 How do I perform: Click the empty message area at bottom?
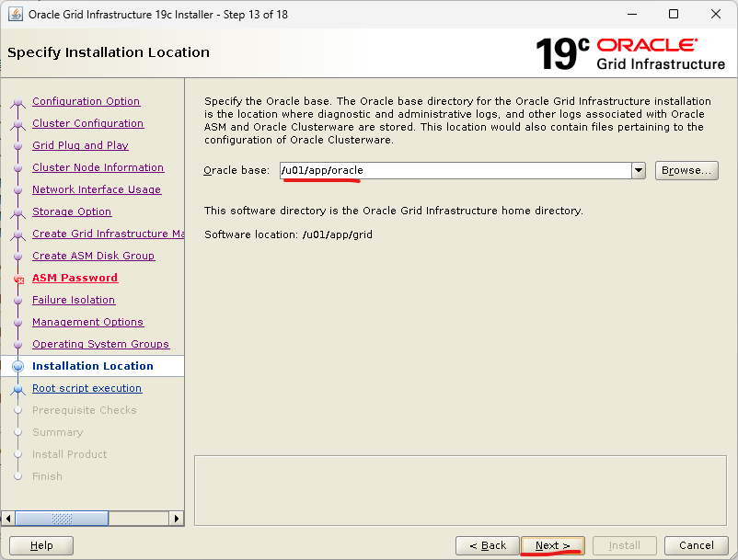460,490
